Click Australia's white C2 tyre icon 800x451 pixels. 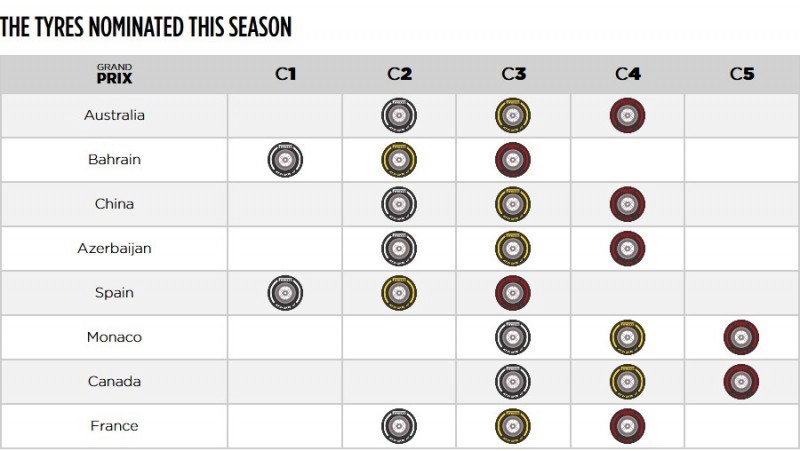pos(399,116)
